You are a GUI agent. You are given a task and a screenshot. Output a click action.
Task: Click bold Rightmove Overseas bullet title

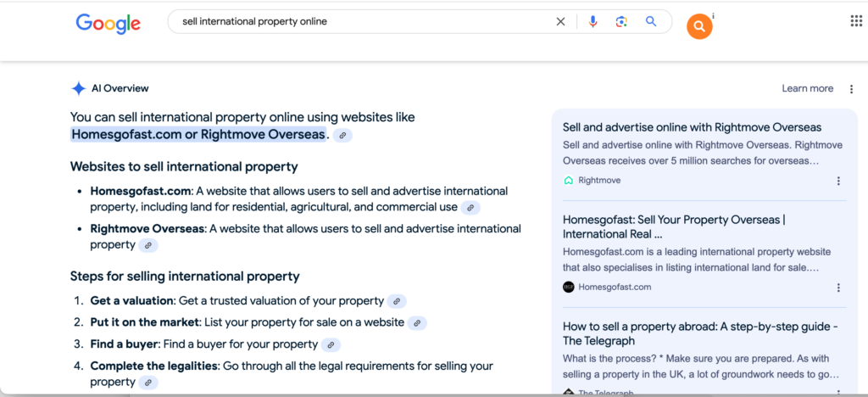(x=147, y=229)
